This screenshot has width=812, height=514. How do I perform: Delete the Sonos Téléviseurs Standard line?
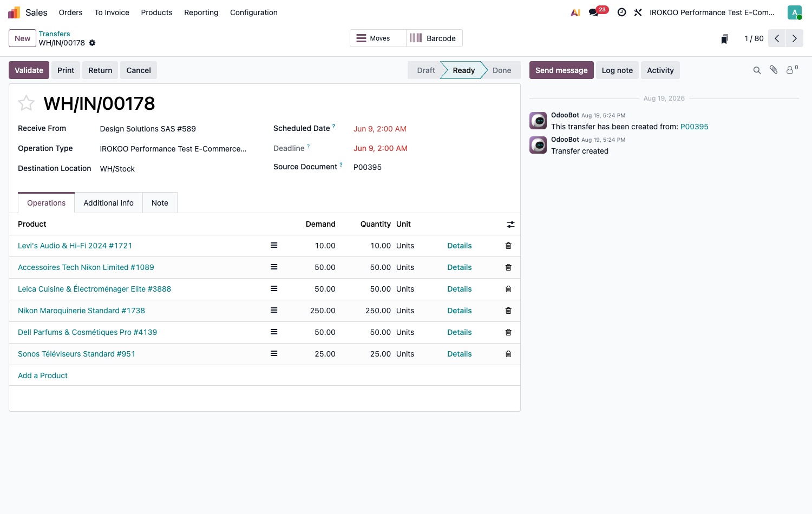[x=508, y=354]
